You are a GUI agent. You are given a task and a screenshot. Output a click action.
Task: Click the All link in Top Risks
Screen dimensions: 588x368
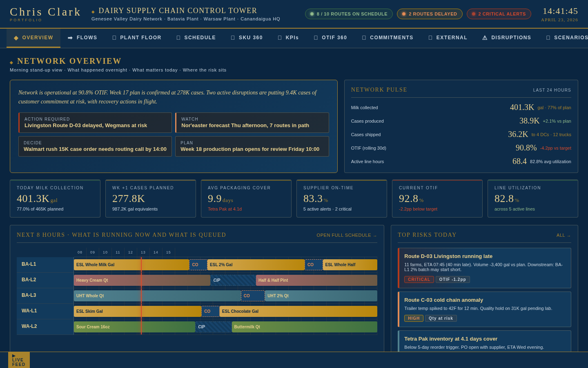pos(563,235)
